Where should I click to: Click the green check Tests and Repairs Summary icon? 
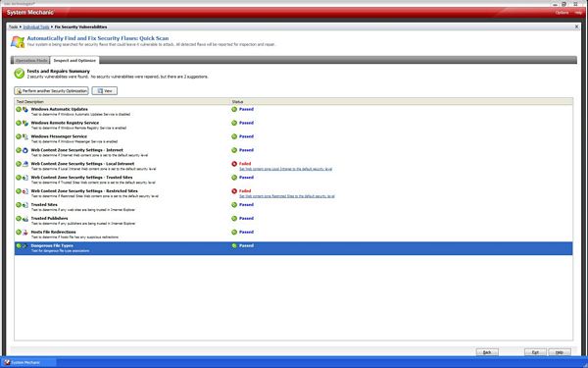coord(20,74)
